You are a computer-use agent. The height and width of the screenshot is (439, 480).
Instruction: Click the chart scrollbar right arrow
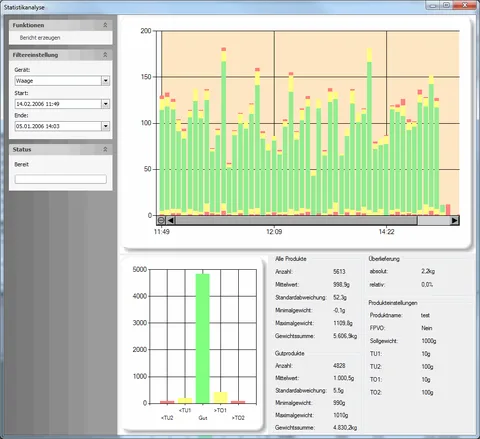[x=455, y=220]
